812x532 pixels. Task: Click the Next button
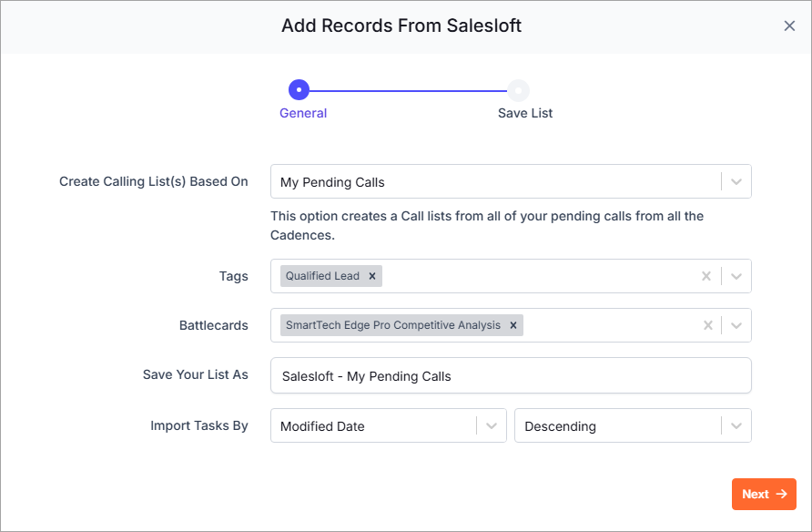click(x=764, y=494)
